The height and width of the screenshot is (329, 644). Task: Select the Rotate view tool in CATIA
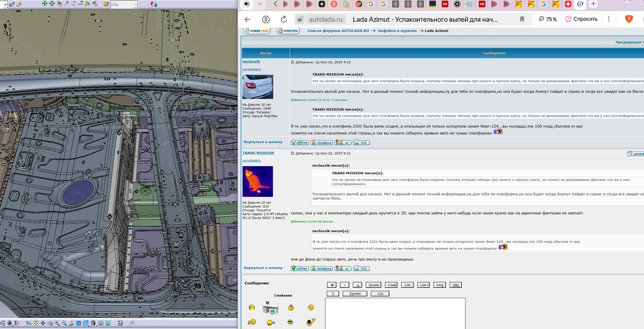[50, 323]
